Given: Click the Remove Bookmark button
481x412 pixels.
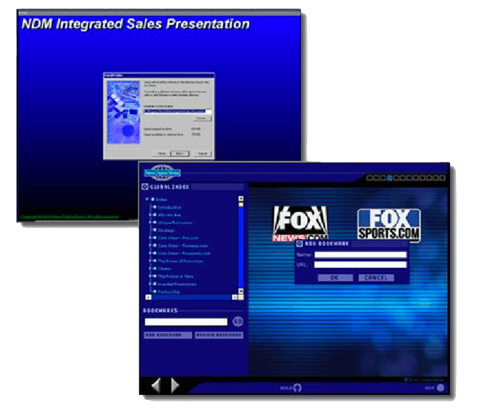Looking at the screenshot, I should click(219, 335).
